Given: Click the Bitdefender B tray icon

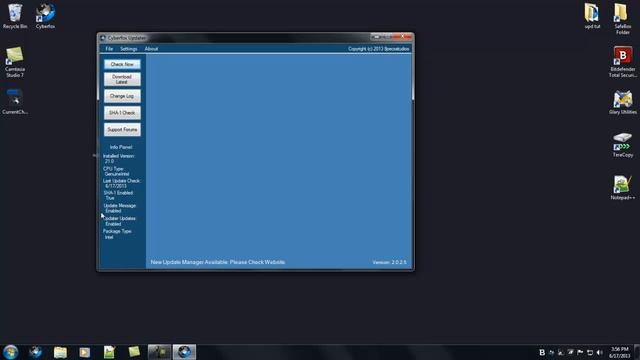Looking at the screenshot, I should click(x=542, y=352).
